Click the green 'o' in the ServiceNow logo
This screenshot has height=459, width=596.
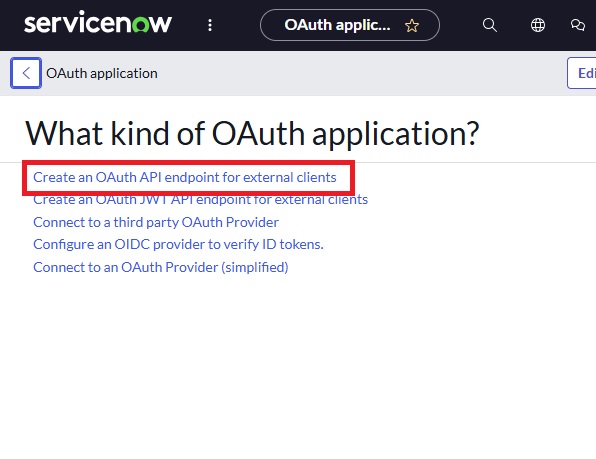point(141,25)
